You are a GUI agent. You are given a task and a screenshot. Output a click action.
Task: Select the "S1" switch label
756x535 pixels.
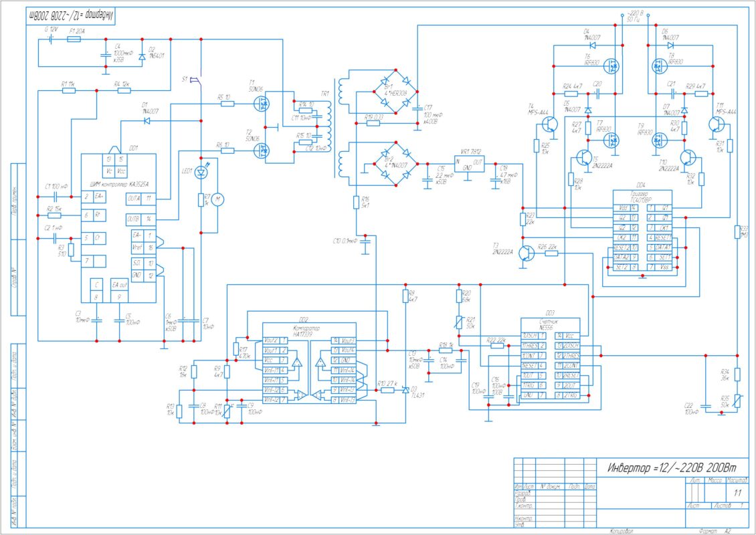(x=184, y=79)
